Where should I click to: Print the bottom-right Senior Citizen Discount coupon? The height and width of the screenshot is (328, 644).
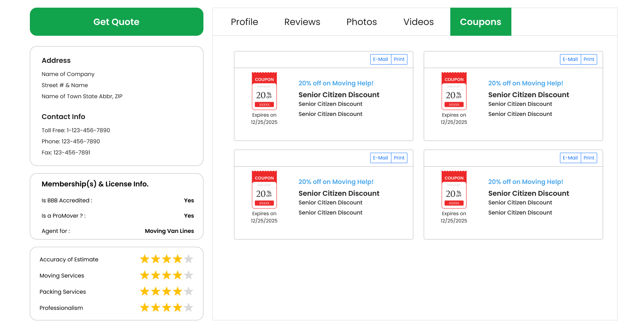[589, 158]
